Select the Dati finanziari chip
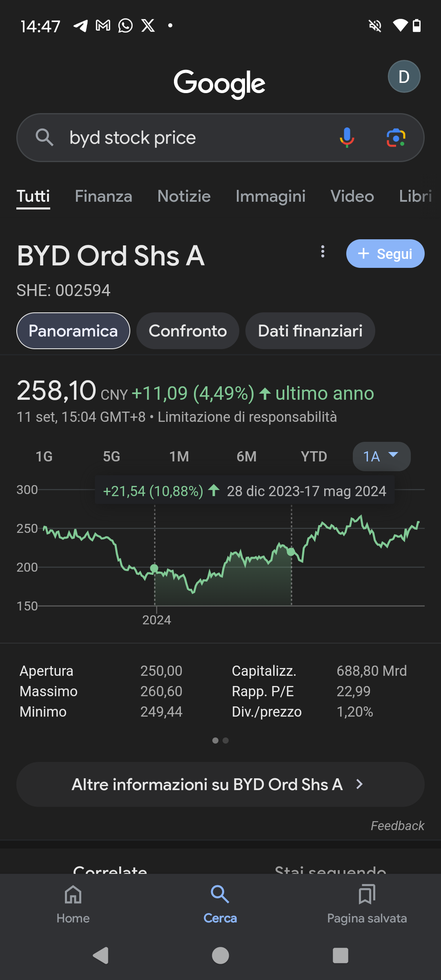Screen dimensions: 441x980 [310, 331]
